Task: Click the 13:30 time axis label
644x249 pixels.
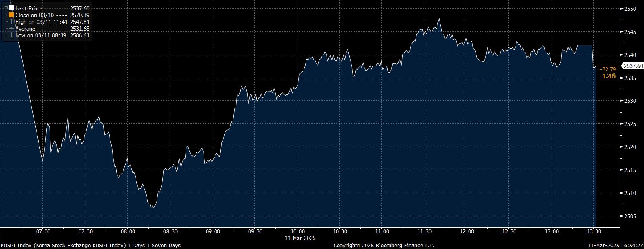Action: pos(594,231)
